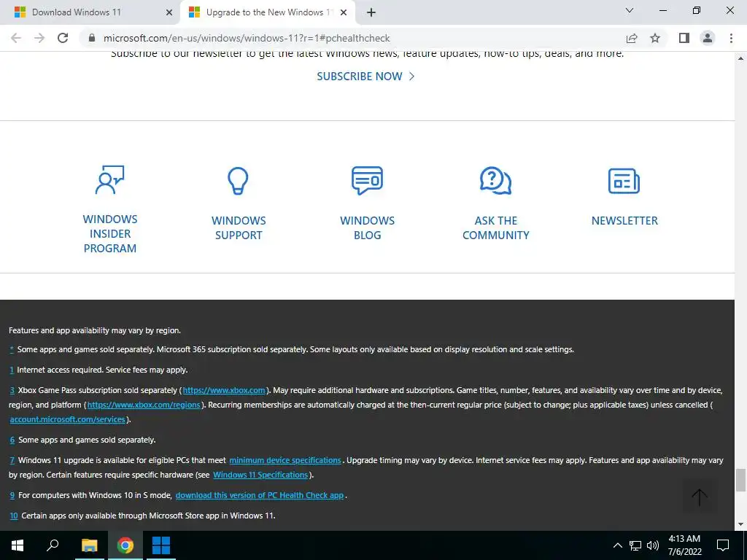Open the ASK THE COMMUNITY link text

(x=496, y=227)
